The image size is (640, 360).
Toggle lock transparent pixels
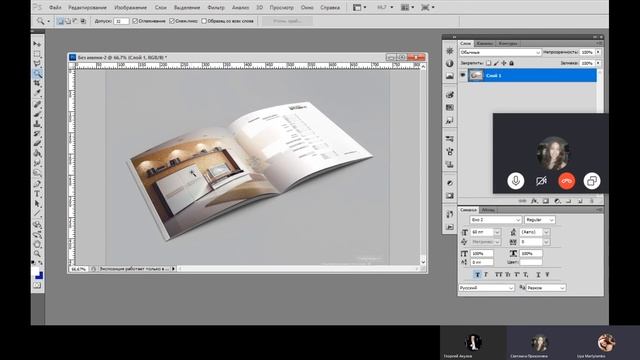[x=489, y=63]
